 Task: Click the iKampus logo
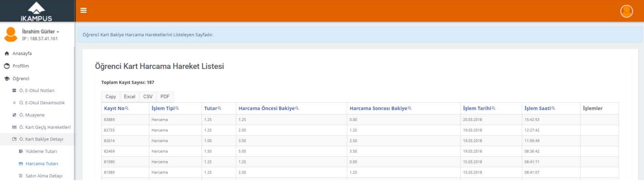pos(36,12)
